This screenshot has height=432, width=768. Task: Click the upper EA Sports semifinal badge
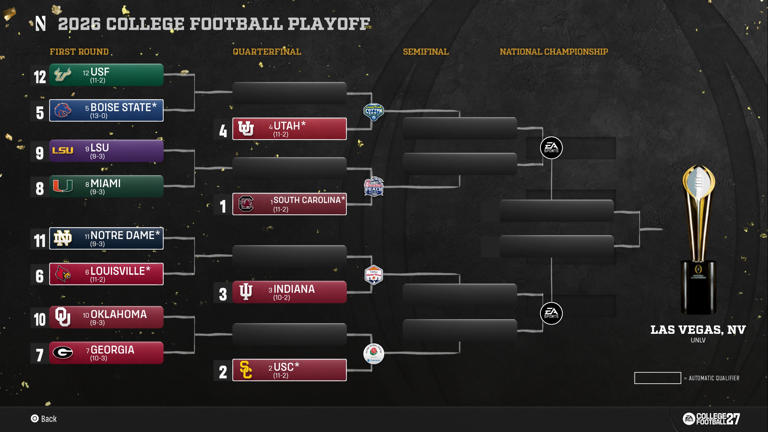point(551,147)
